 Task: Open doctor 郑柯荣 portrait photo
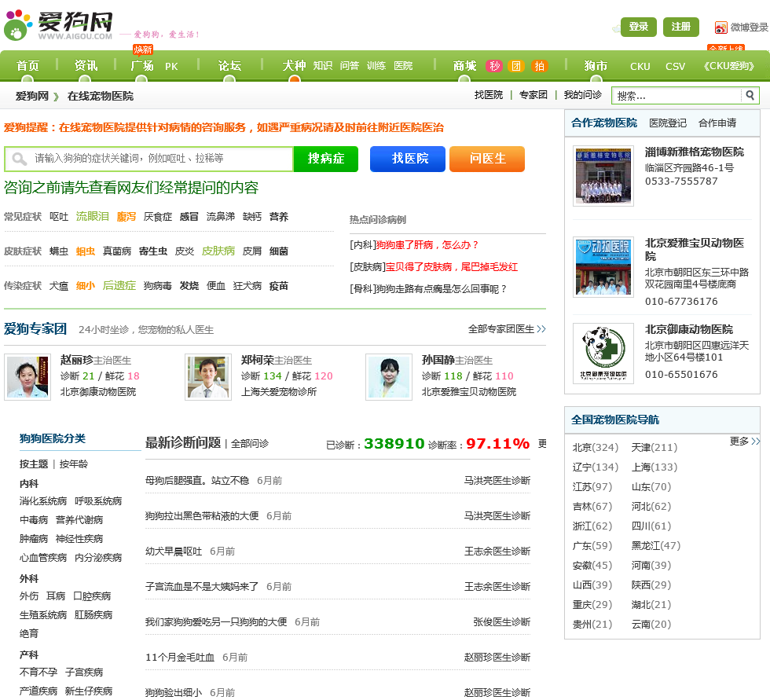pyautogui.click(x=208, y=377)
